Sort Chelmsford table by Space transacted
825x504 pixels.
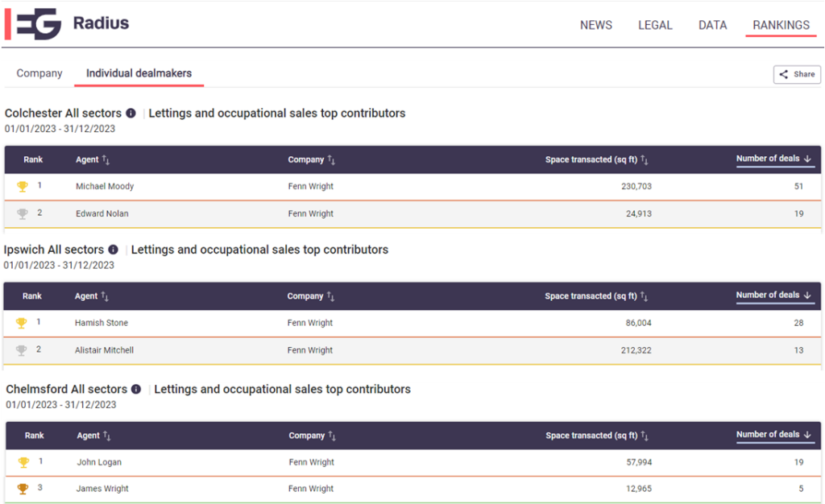(597, 436)
